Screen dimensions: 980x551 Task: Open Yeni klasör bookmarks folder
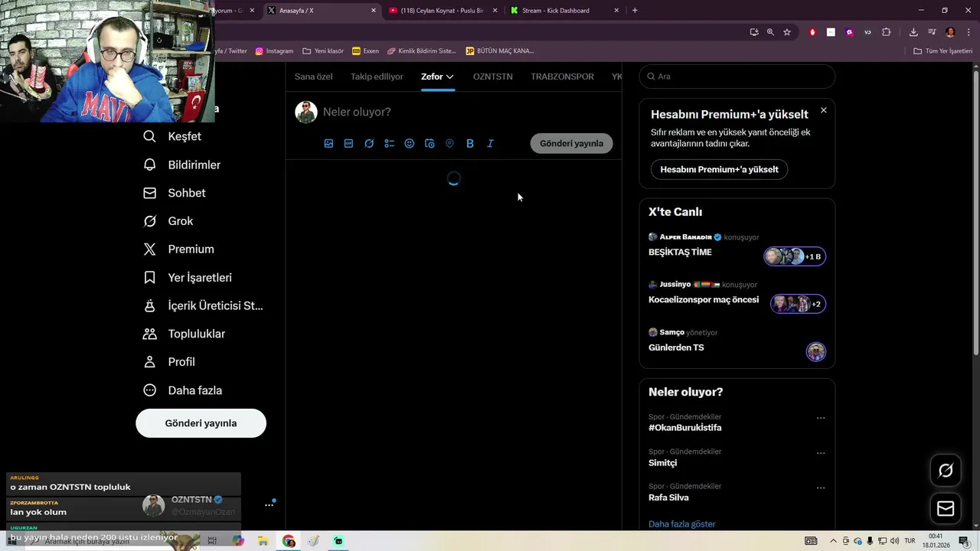click(x=323, y=51)
